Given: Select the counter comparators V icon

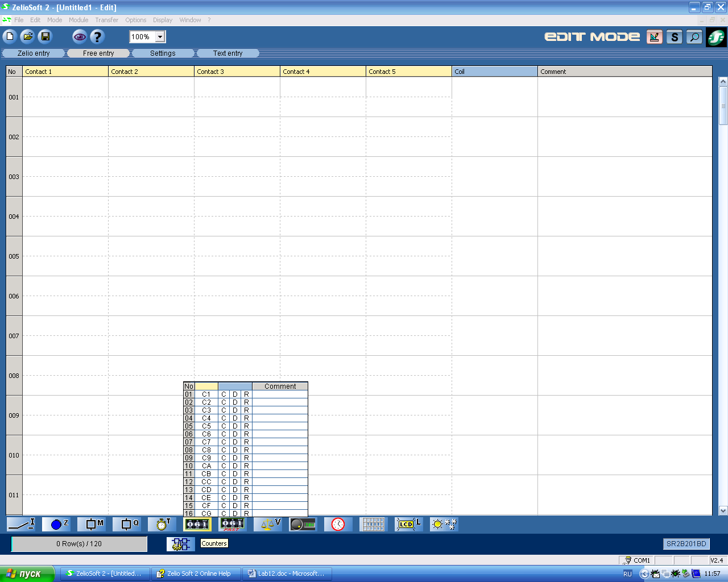Looking at the screenshot, I should coord(268,524).
